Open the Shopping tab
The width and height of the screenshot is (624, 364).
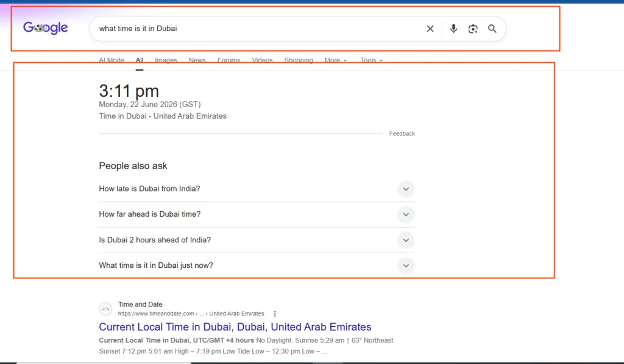click(299, 60)
